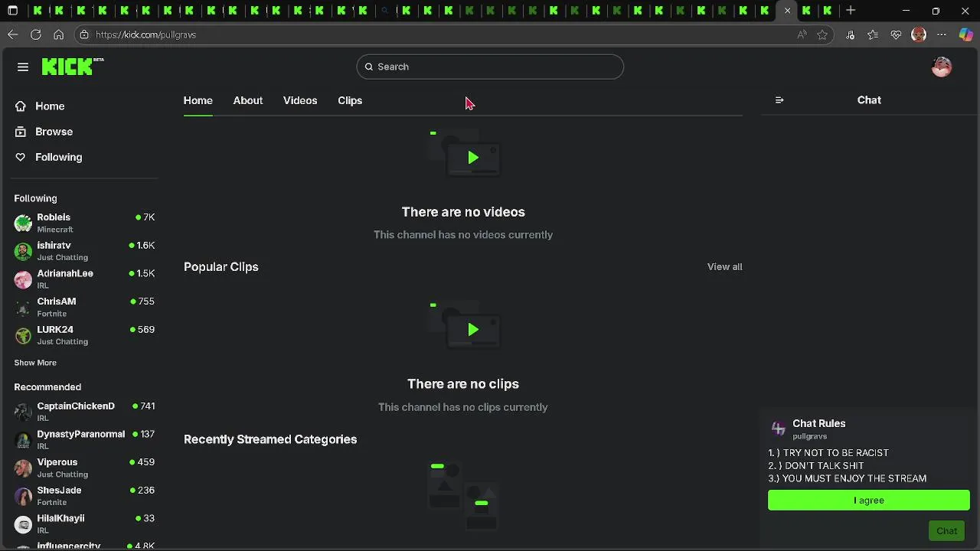Image resolution: width=980 pixels, height=551 pixels.
Task: Click LURK24 channel avatar
Action: tap(23, 335)
